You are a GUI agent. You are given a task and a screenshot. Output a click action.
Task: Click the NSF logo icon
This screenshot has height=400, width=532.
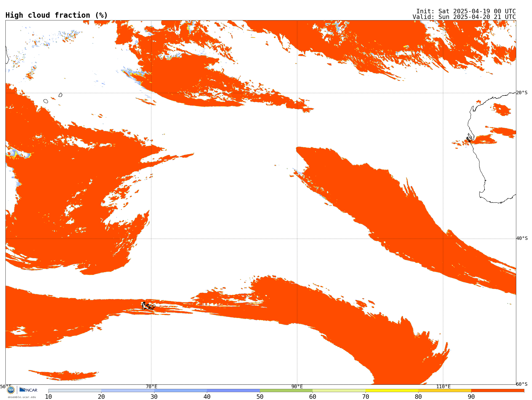click(11, 390)
